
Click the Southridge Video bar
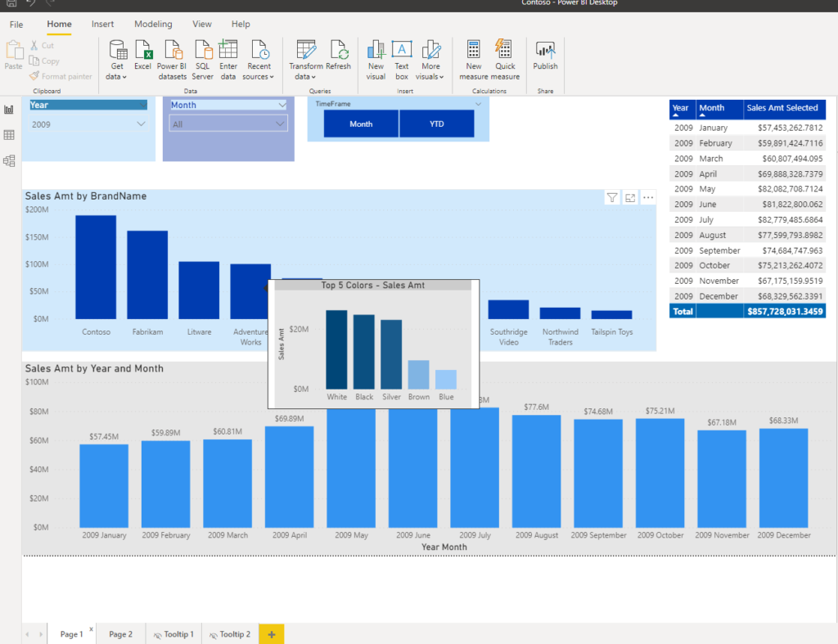(x=508, y=309)
